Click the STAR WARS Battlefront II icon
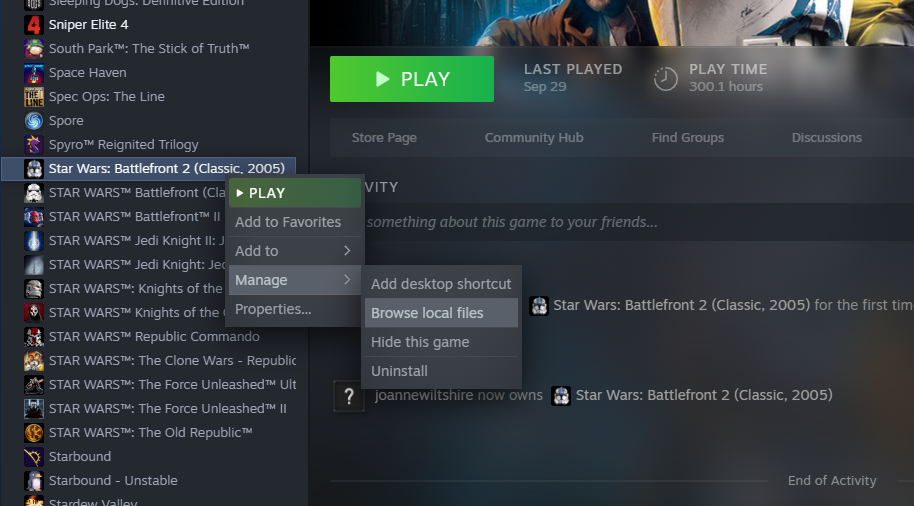Viewport: 914px width, 506px height. (x=34, y=217)
